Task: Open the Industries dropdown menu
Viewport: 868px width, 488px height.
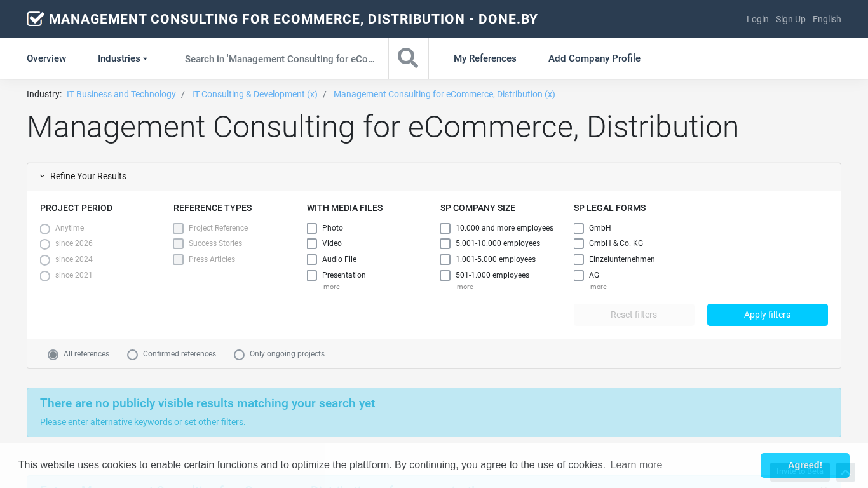Action: coord(122,58)
